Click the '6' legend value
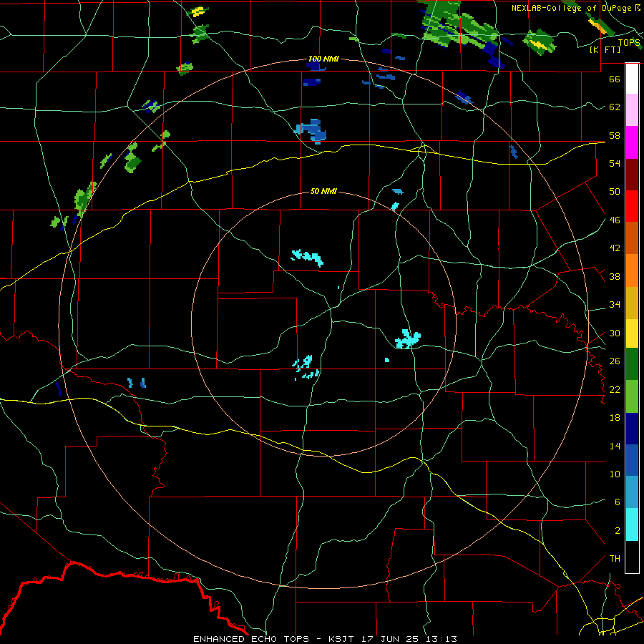The height and width of the screenshot is (644, 644). pyautogui.click(x=618, y=502)
